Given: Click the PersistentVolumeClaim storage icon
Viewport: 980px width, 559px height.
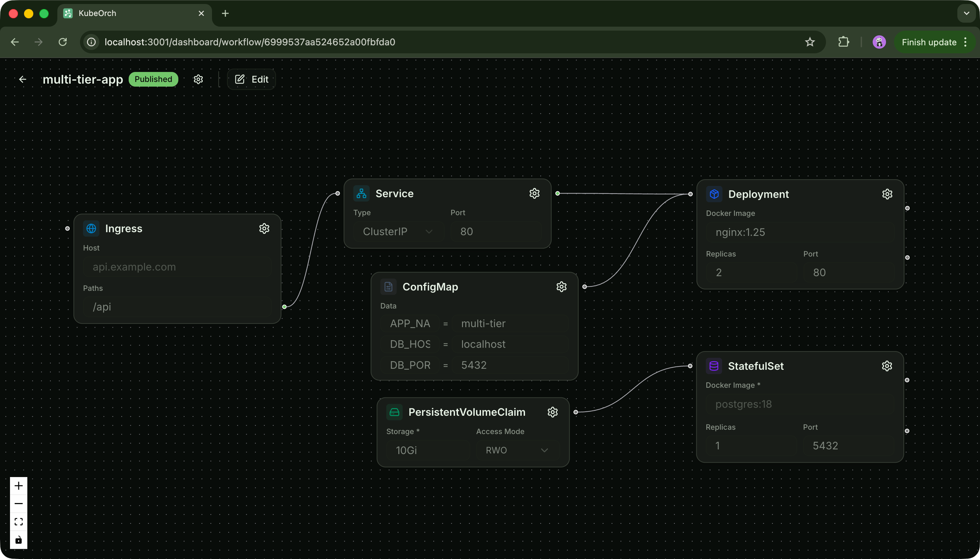Looking at the screenshot, I should click(394, 411).
